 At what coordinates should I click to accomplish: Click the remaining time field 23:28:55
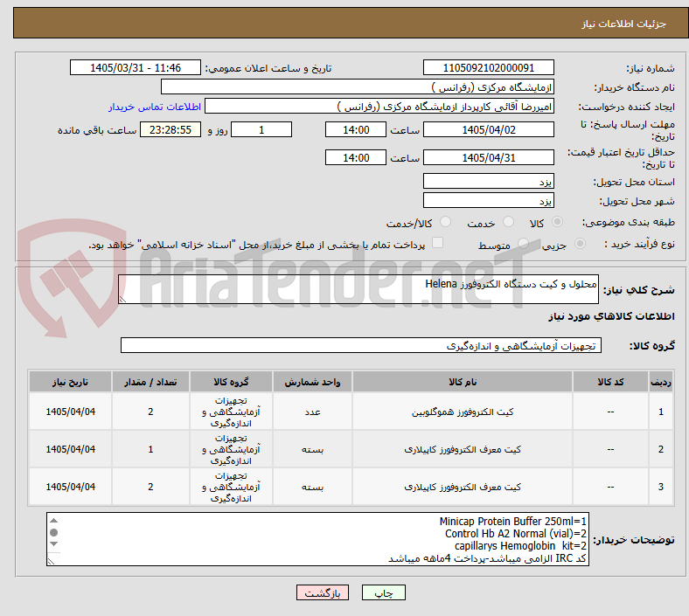click(171, 130)
